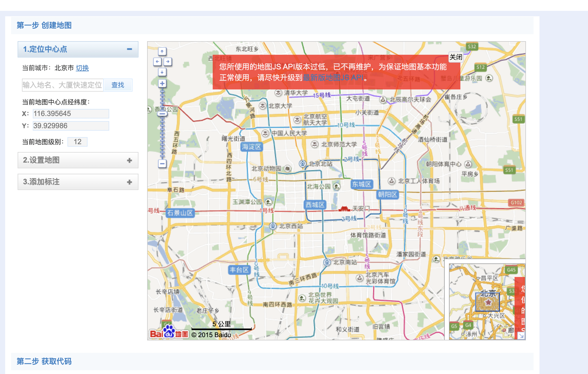Click the 西城区 district label

coord(315,205)
